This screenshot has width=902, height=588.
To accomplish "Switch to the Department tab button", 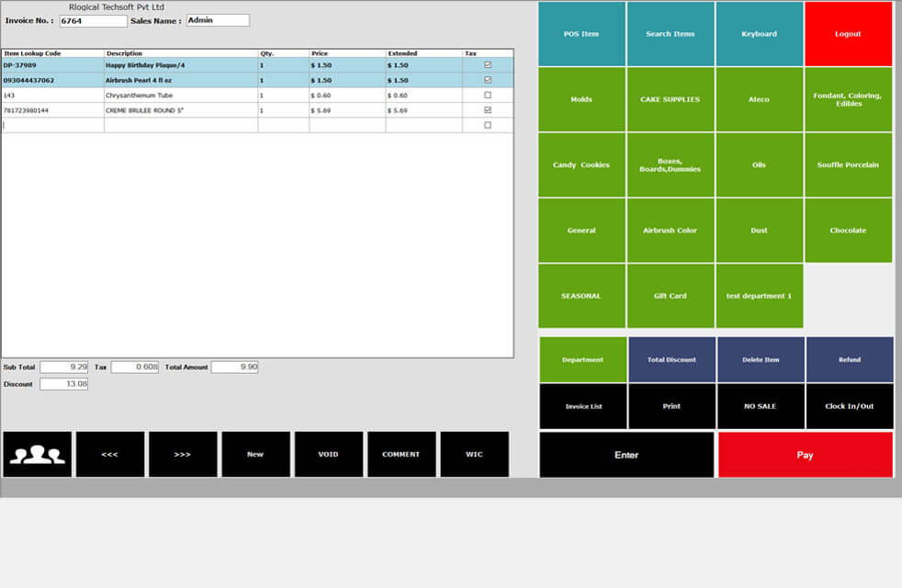I will (582, 359).
